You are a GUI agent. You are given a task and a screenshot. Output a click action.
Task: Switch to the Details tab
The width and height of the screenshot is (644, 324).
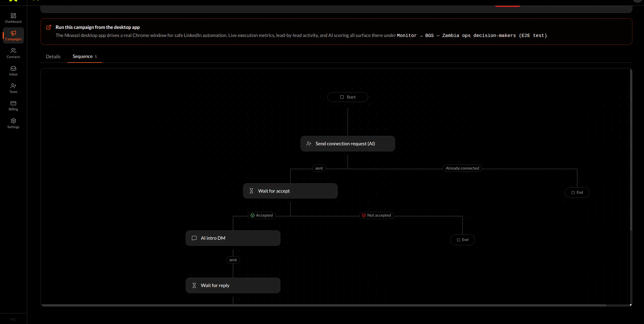coord(53,56)
